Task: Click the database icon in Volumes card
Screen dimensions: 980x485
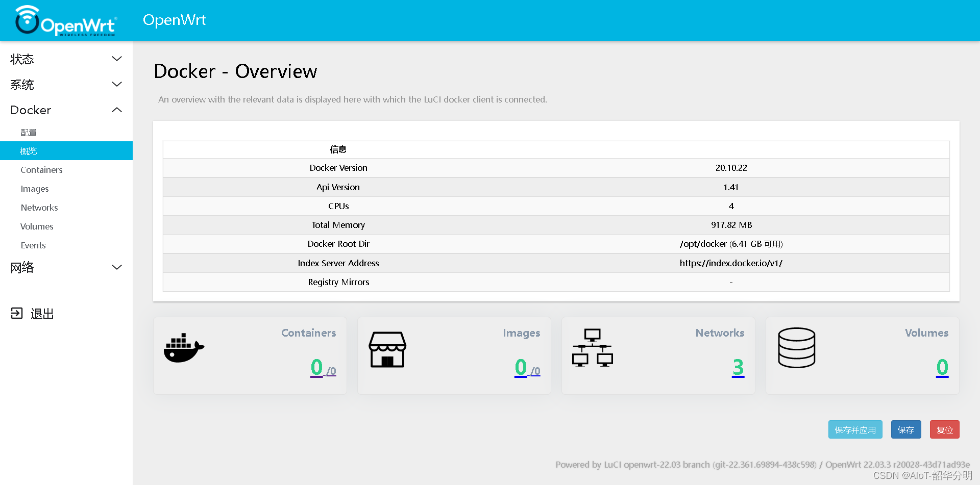Action: click(x=797, y=348)
